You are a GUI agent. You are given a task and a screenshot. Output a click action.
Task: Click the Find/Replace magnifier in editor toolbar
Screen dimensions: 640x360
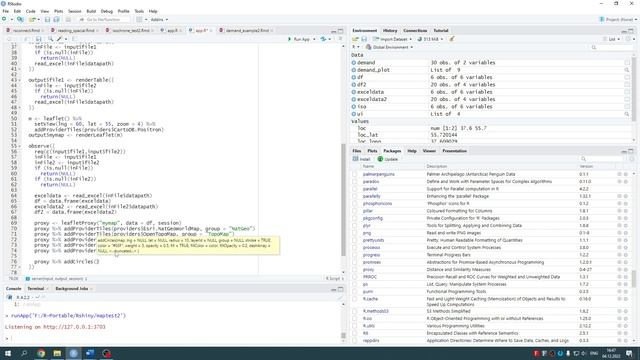pos(50,39)
